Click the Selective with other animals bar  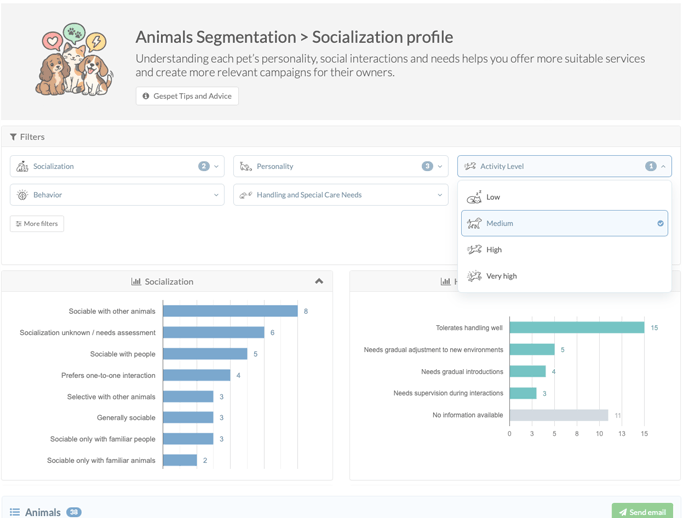click(x=188, y=396)
